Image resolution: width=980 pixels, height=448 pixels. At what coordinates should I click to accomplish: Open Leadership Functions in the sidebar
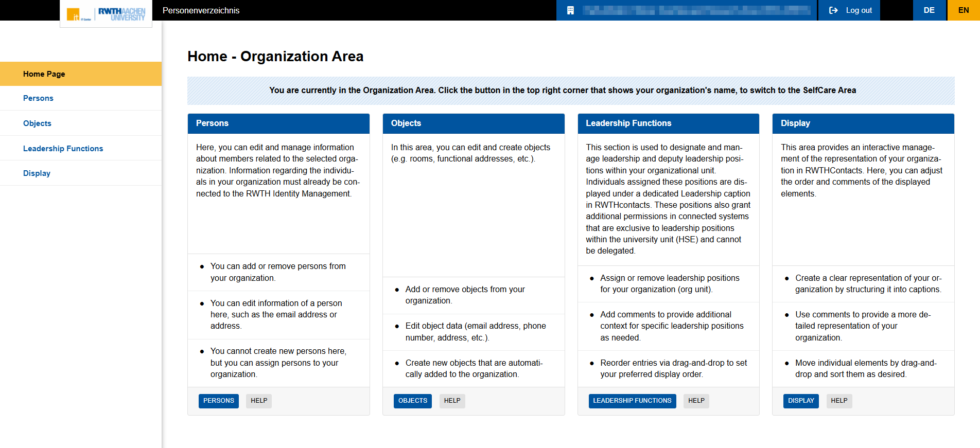[x=81, y=149]
